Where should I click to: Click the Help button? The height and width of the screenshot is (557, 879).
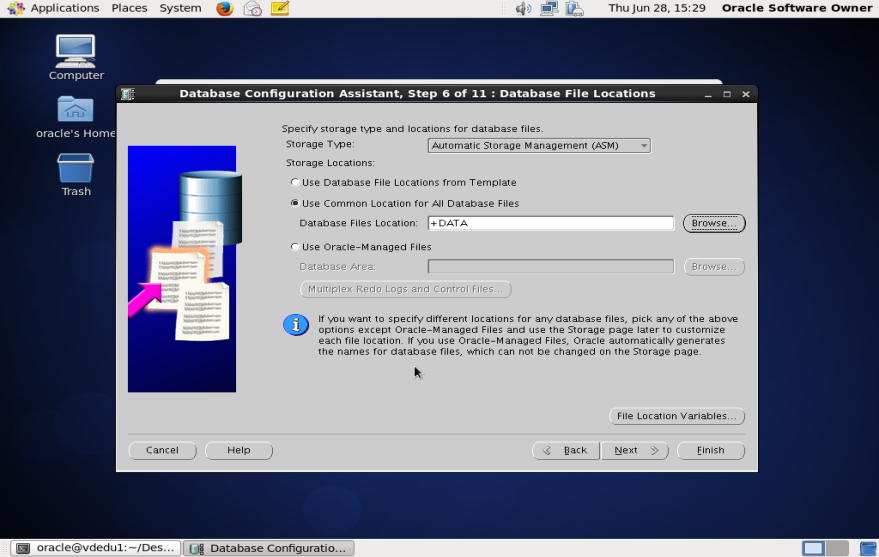point(238,451)
